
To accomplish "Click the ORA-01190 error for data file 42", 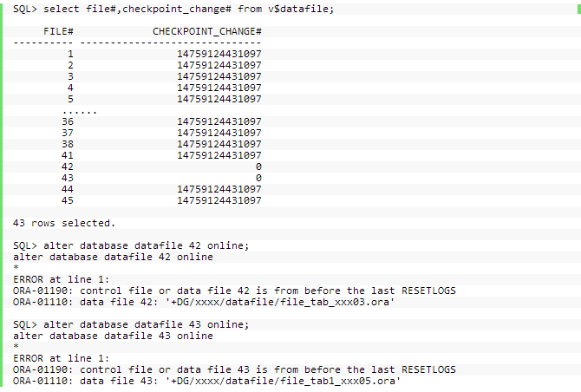I will (234, 291).
